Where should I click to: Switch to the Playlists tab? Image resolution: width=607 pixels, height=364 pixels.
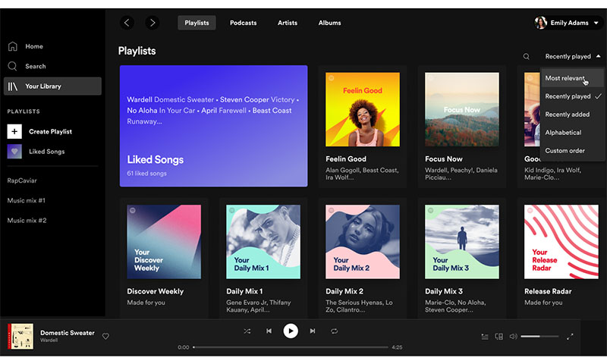197,23
